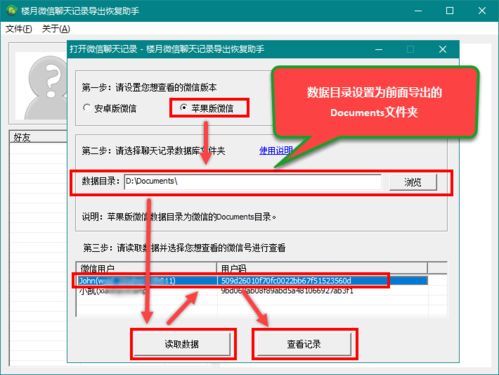
Task: Open the 文件(F) menu
Action: tap(19, 29)
